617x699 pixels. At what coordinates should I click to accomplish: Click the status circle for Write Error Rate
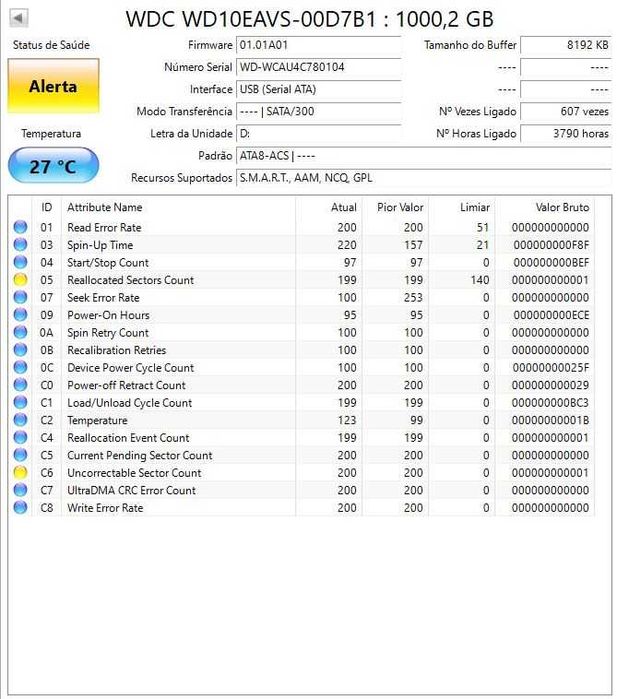click(x=20, y=507)
